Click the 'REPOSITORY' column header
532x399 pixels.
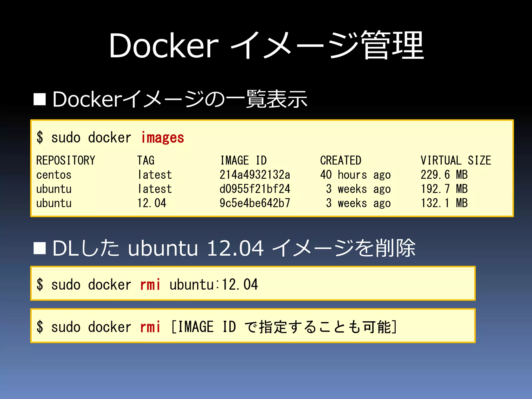point(66,160)
